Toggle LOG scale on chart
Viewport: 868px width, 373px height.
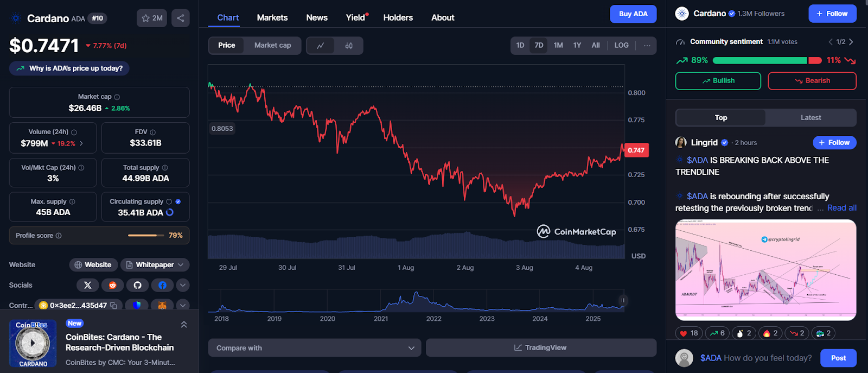click(x=621, y=46)
